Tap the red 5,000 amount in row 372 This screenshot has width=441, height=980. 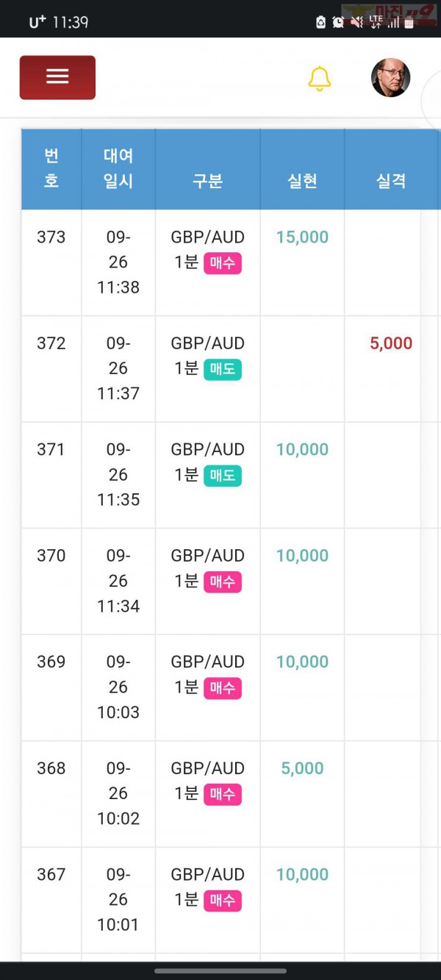coord(391,343)
